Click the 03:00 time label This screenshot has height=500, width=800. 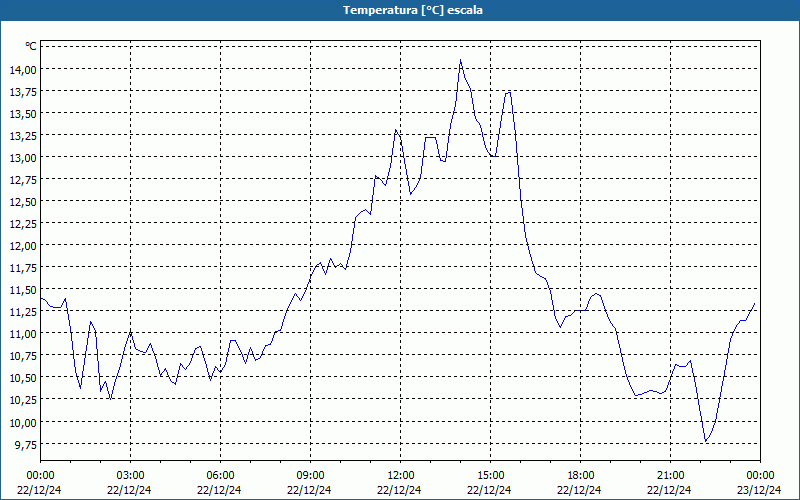pos(130,476)
